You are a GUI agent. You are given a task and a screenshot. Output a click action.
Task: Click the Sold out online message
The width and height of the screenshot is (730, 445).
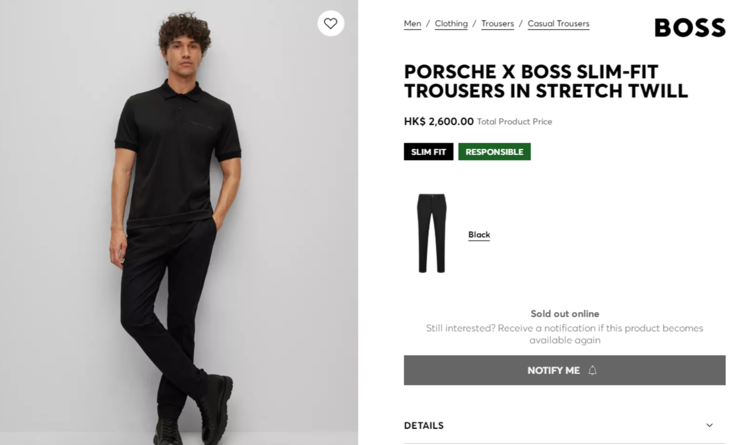click(x=564, y=314)
